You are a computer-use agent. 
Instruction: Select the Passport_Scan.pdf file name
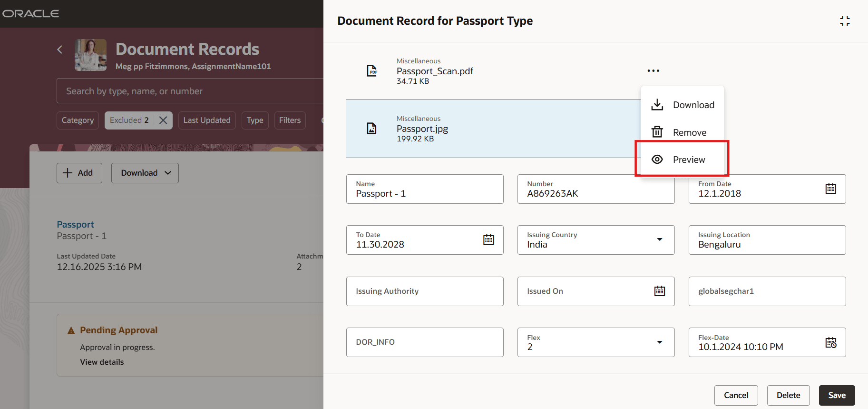coord(435,71)
